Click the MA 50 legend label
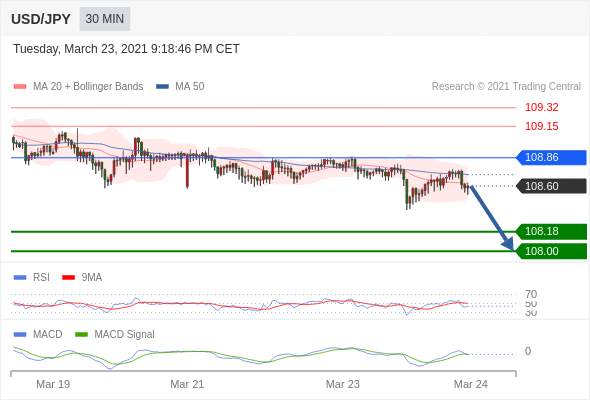This screenshot has height=400, width=590. 190,87
